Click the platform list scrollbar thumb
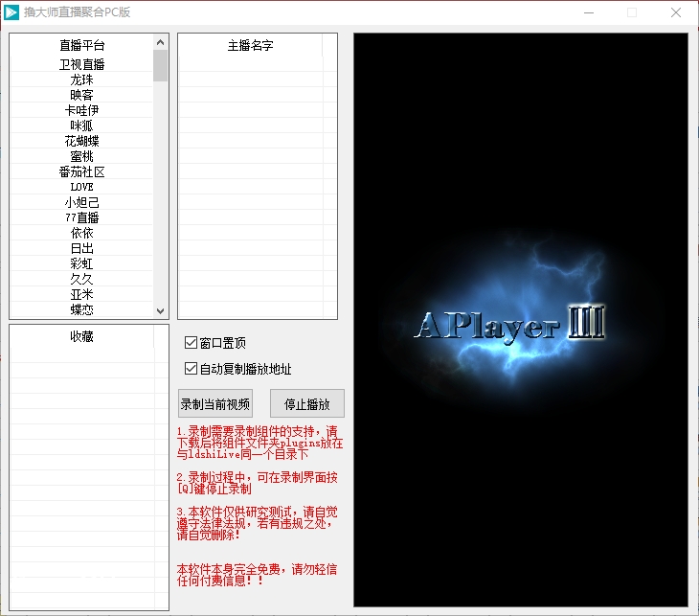 (160, 65)
